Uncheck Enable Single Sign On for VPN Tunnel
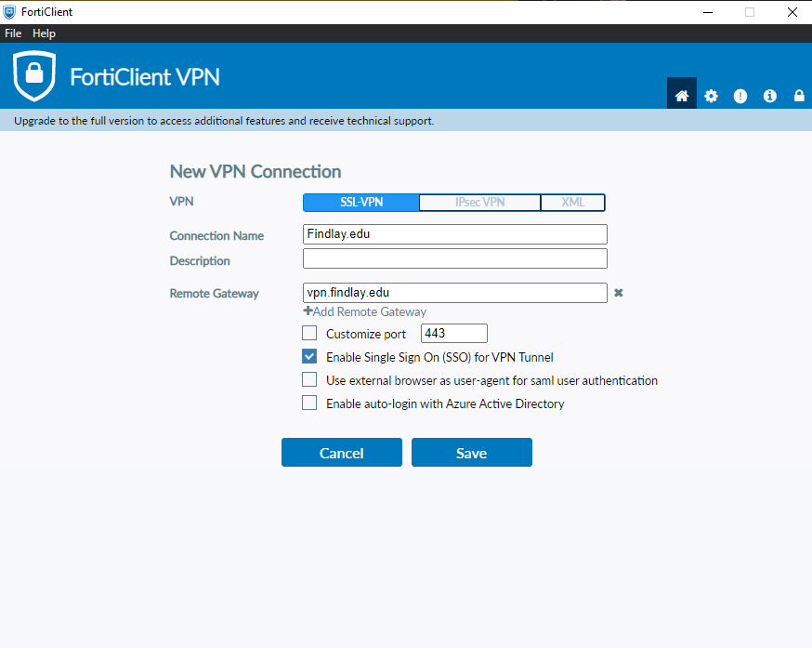Image resolution: width=812 pixels, height=648 pixels. point(309,356)
